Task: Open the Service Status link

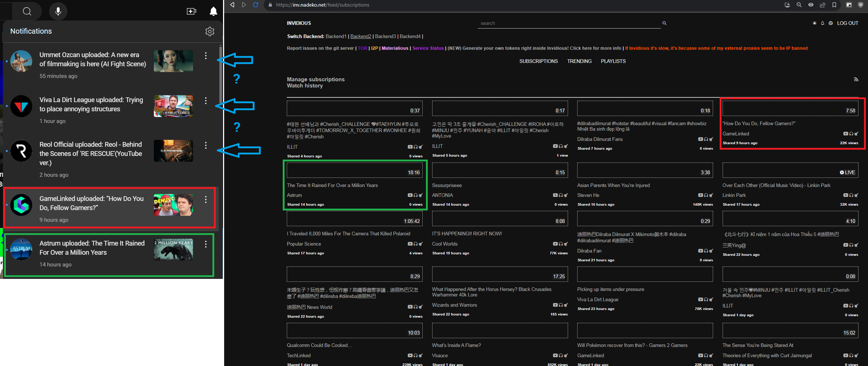Action: (428, 48)
